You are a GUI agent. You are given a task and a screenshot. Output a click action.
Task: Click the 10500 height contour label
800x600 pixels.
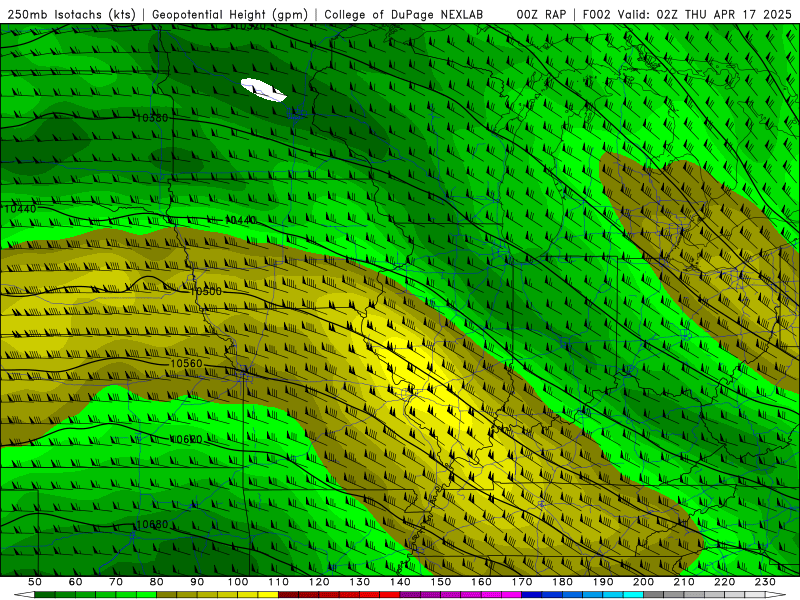206,291
